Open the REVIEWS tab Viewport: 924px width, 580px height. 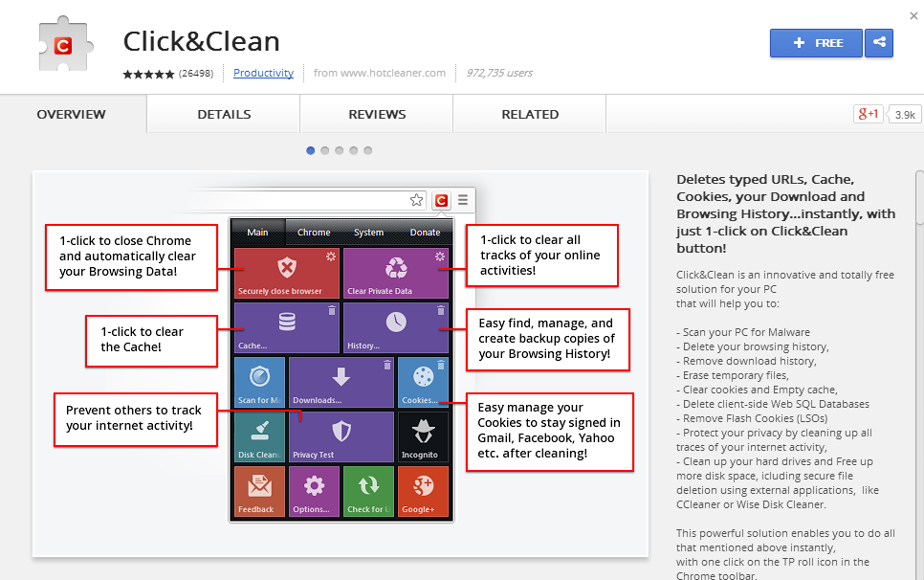click(377, 114)
